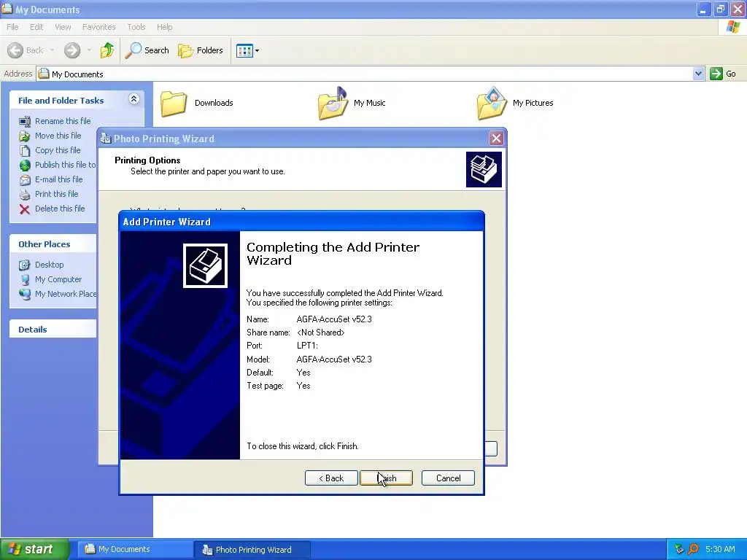
Task: Collapse the File and Folder Tasks panel
Action: (x=134, y=99)
